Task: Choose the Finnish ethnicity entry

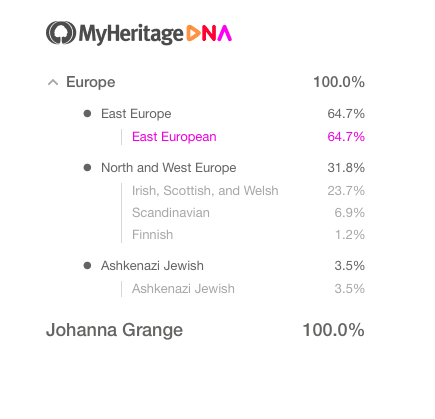Action: (x=152, y=235)
